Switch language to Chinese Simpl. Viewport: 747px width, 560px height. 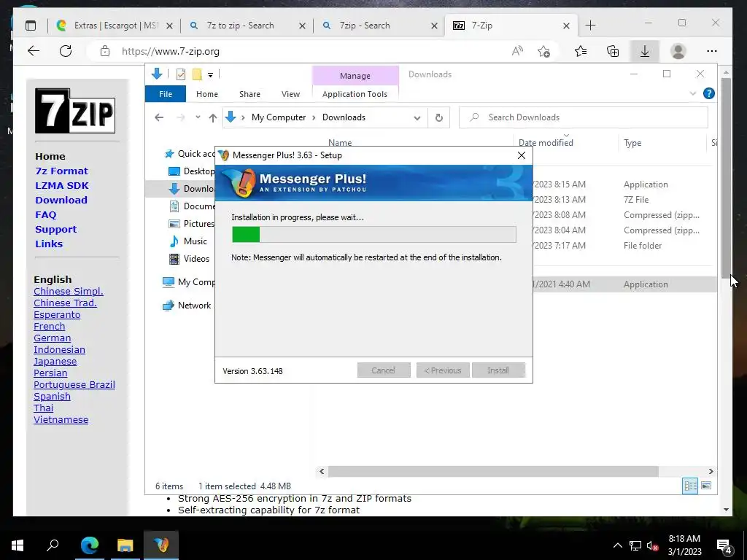click(69, 292)
